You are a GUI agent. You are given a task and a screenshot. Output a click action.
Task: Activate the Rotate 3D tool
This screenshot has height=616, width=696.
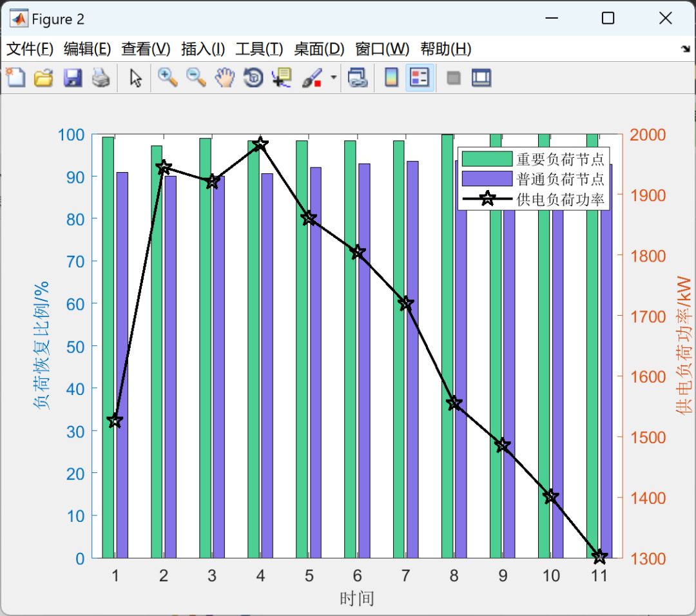pyautogui.click(x=253, y=78)
